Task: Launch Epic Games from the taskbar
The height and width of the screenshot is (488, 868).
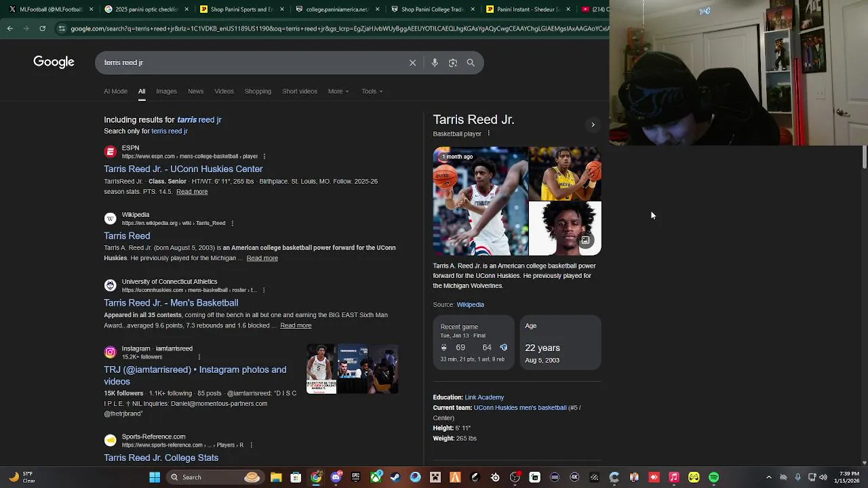Action: (355, 477)
